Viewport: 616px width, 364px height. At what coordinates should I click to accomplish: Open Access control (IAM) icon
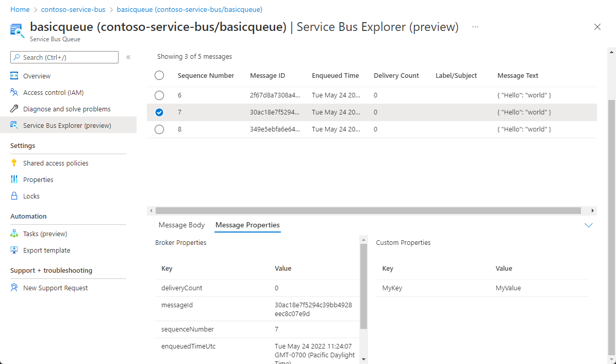click(14, 93)
